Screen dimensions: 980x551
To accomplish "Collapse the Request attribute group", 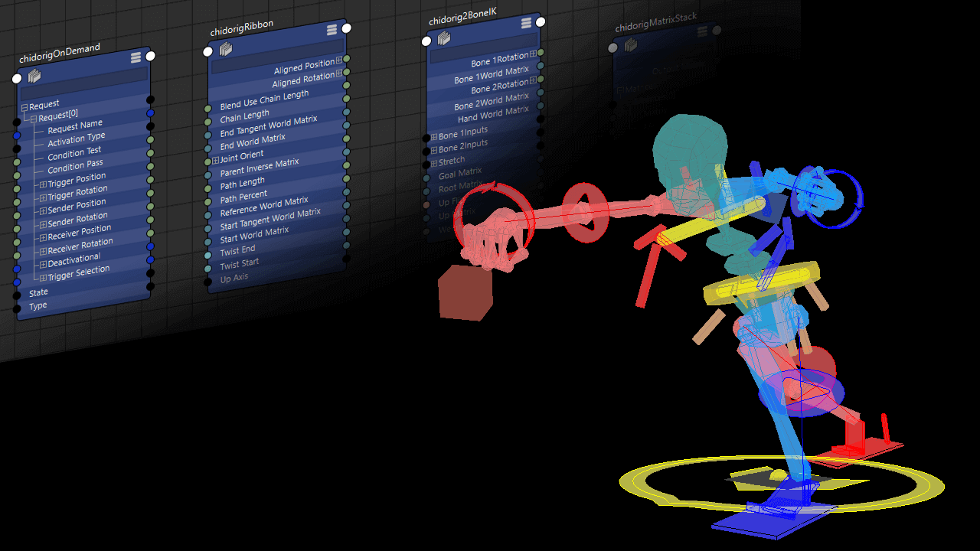I will (x=24, y=107).
